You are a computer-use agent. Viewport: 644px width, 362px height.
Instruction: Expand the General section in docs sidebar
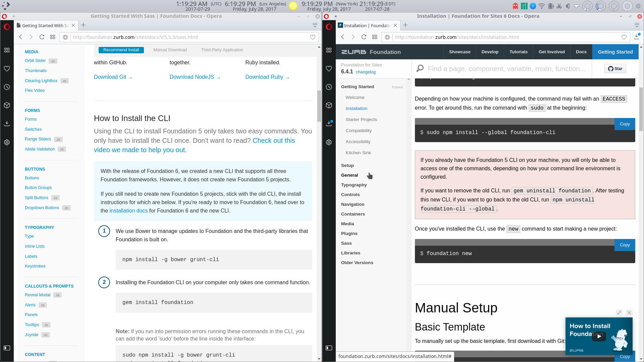pyautogui.click(x=350, y=175)
